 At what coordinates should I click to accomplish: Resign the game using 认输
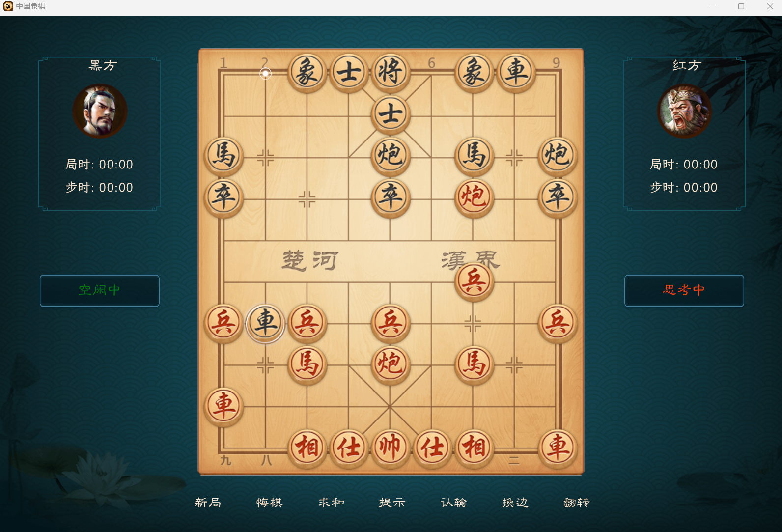pyautogui.click(x=453, y=503)
